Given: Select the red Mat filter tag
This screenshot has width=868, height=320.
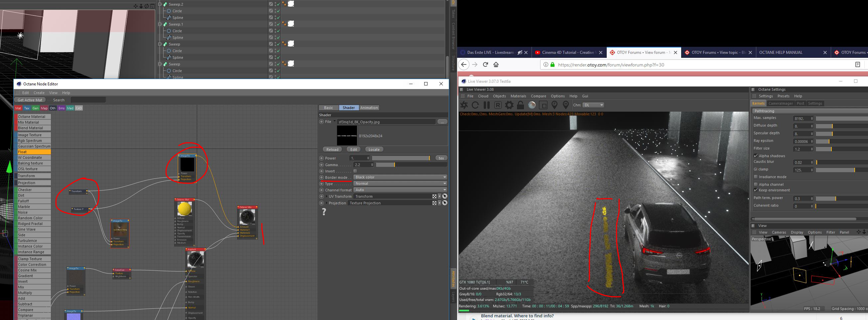Looking at the screenshot, I should click(x=18, y=108).
